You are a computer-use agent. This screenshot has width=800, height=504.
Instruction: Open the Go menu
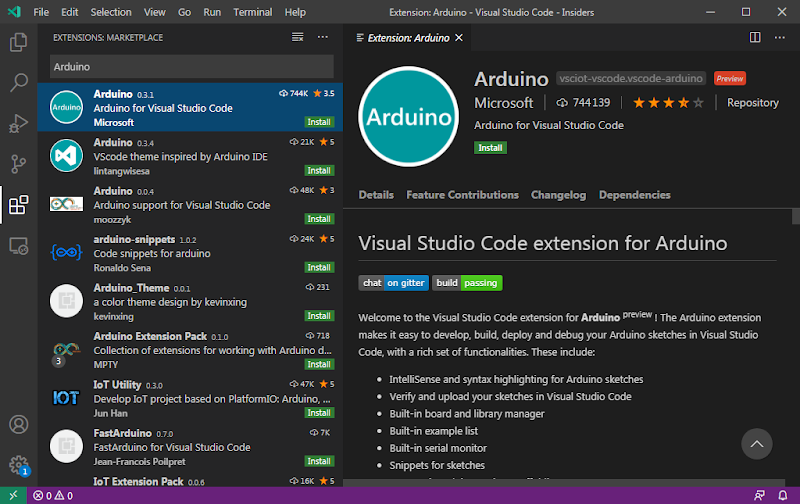point(184,12)
